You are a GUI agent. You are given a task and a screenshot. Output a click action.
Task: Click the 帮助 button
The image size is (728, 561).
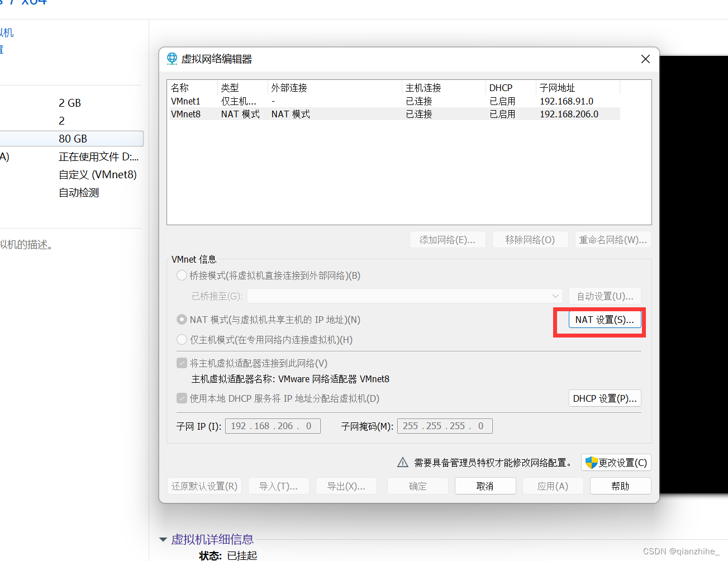tap(620, 486)
